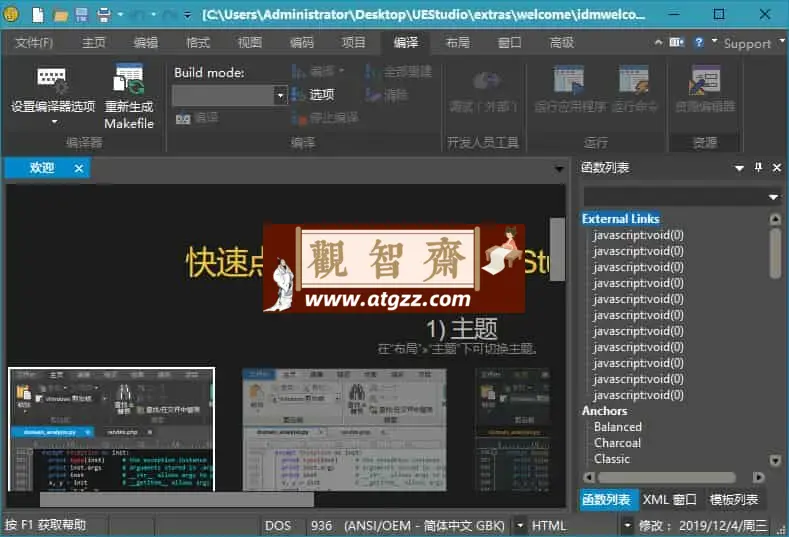Click the save icon in the quick access bar
The height and width of the screenshot is (537, 789).
coord(82,15)
